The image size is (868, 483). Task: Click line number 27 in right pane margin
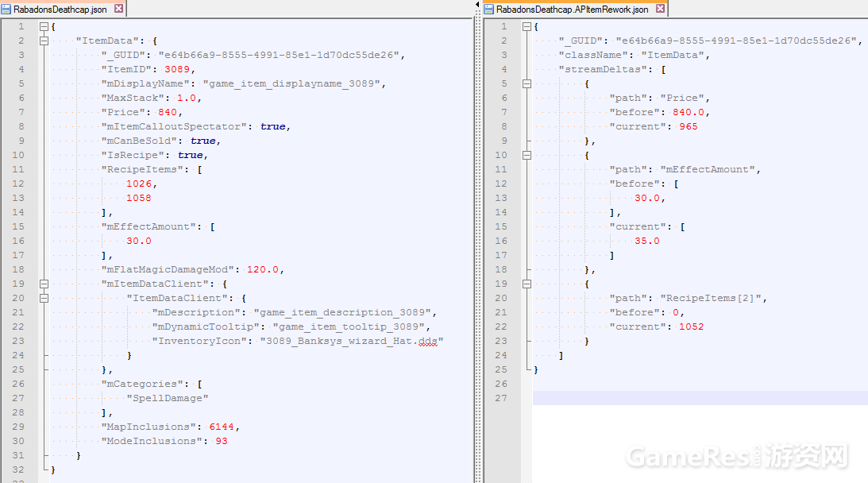(x=501, y=398)
